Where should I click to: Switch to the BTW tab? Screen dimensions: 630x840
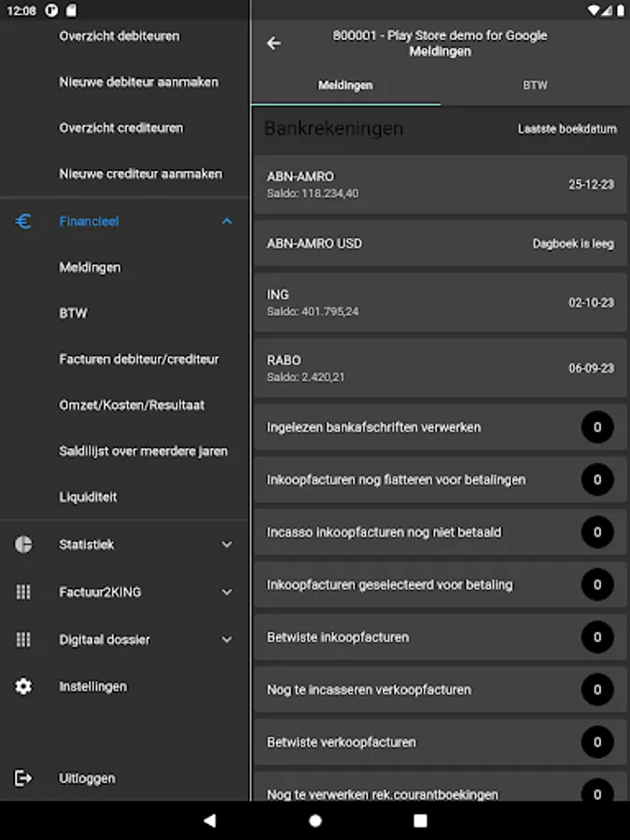[x=535, y=84]
